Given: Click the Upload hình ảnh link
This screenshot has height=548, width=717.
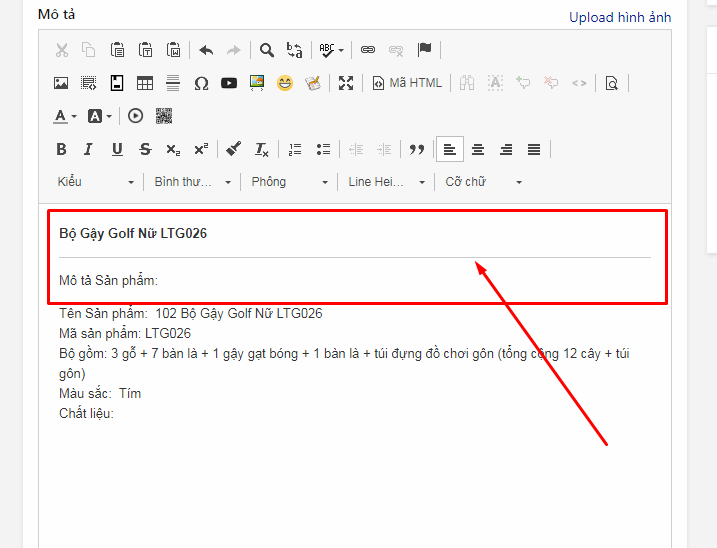Looking at the screenshot, I should tap(620, 17).
